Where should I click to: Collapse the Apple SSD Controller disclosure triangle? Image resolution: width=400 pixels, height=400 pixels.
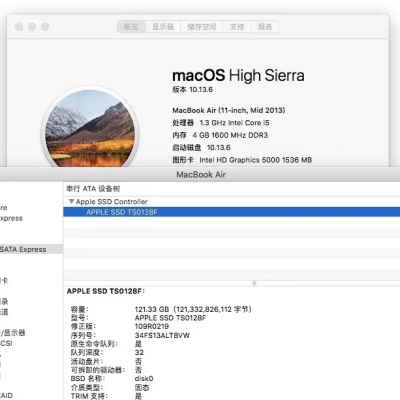[71, 202]
